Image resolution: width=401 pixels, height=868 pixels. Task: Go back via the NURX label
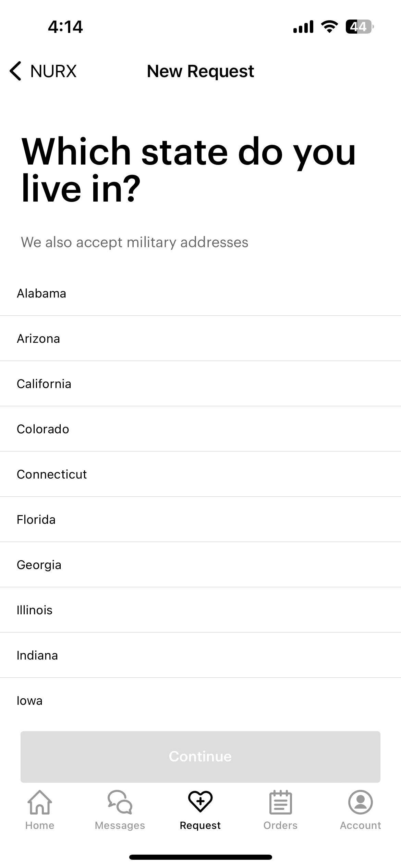tap(53, 71)
